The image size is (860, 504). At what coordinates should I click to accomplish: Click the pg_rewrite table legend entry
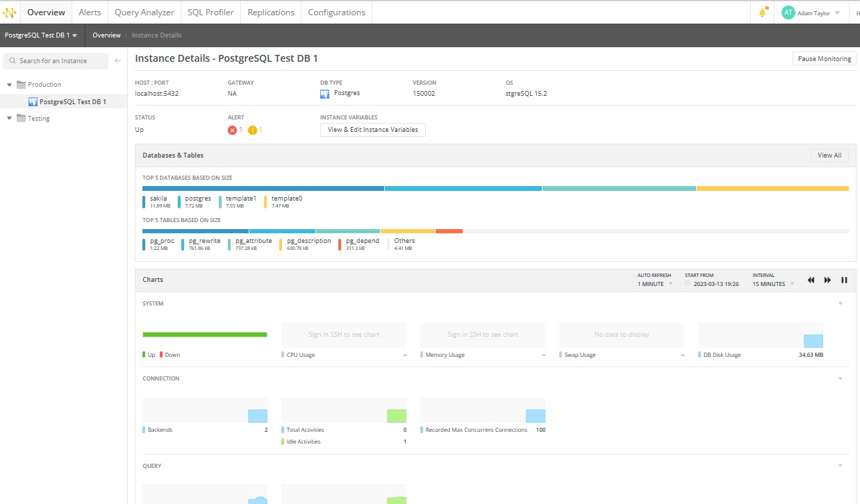201,244
